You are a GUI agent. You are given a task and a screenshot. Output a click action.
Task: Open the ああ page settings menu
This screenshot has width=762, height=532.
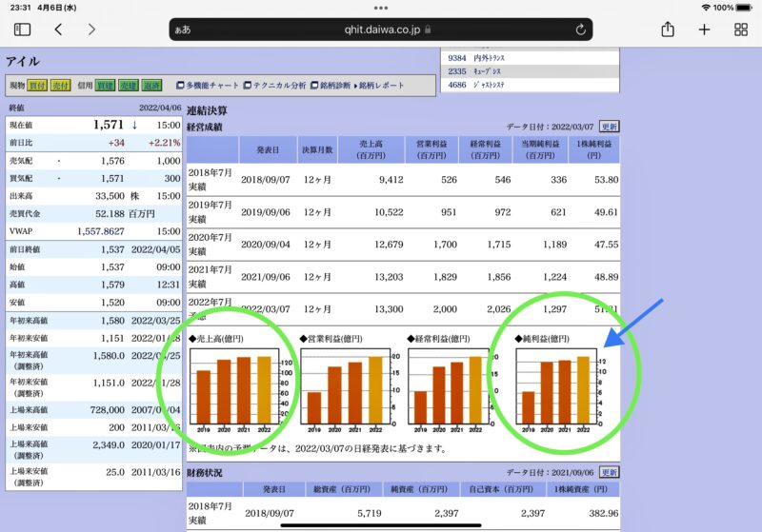[183, 30]
